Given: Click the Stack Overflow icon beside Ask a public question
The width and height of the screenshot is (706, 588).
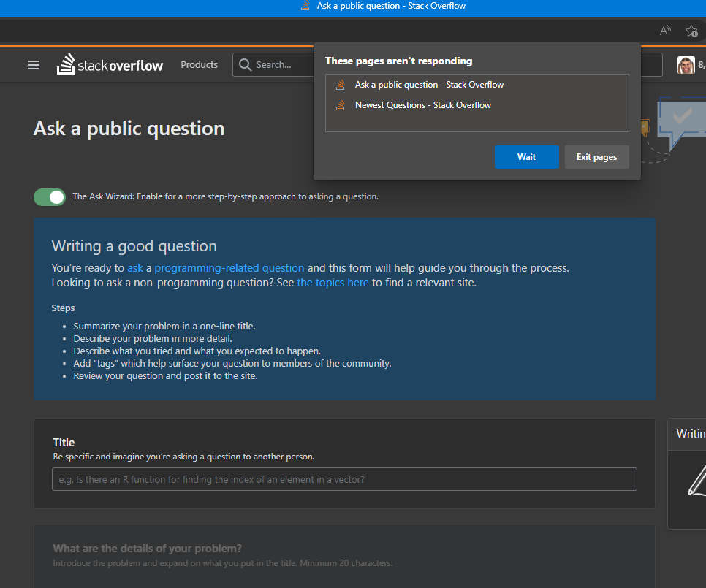Looking at the screenshot, I should pos(341,85).
